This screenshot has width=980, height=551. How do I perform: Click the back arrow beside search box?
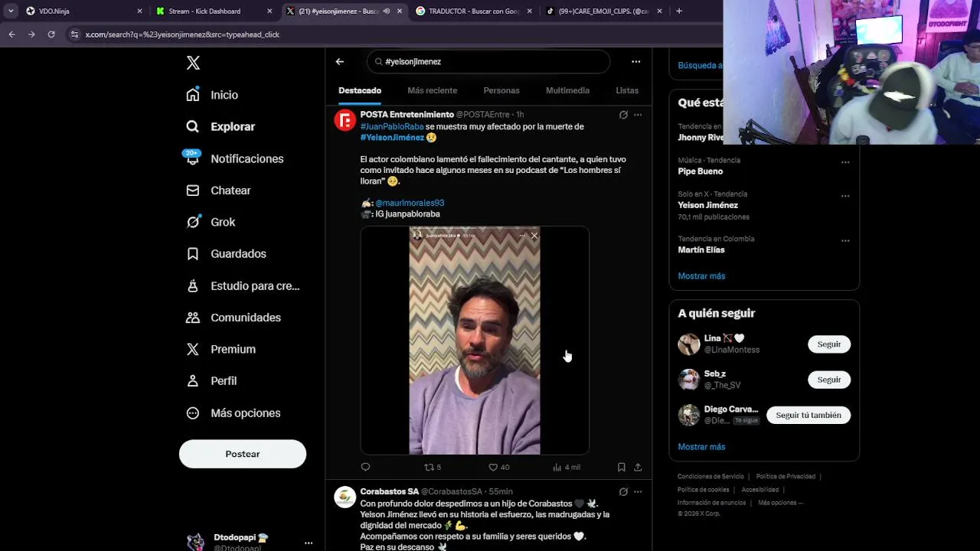click(x=340, y=61)
